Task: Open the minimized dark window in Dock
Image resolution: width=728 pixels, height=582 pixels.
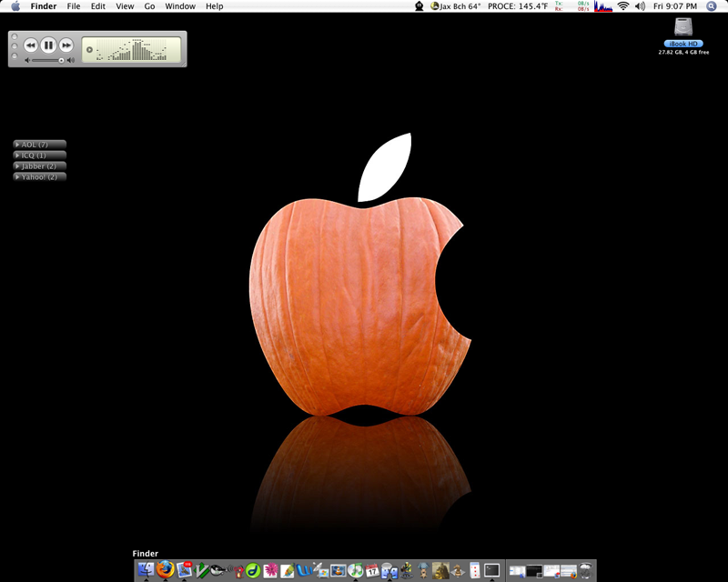Action: [534, 570]
